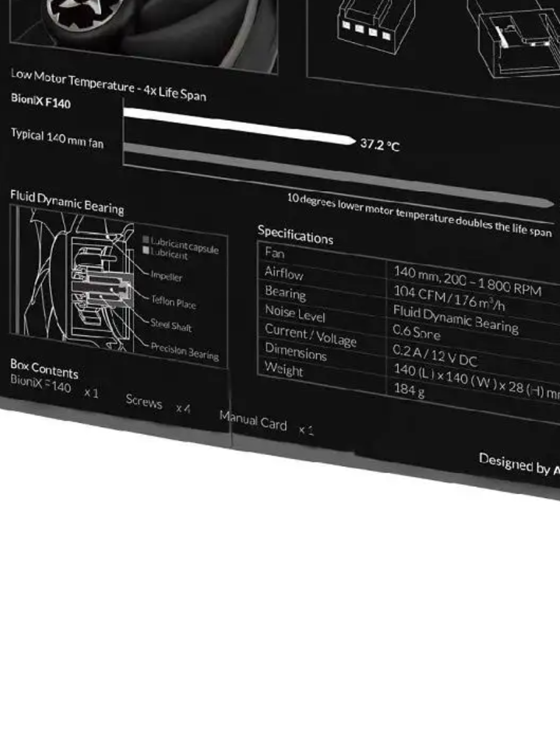Viewport: 560px width, 747px height.
Task: Click the "Noise Level" row label
Action: [x=295, y=312]
